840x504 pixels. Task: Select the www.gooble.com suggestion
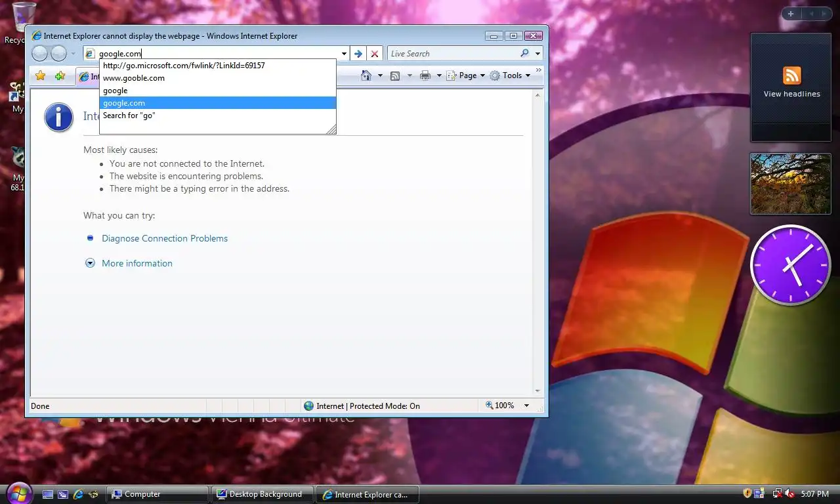[x=218, y=78]
